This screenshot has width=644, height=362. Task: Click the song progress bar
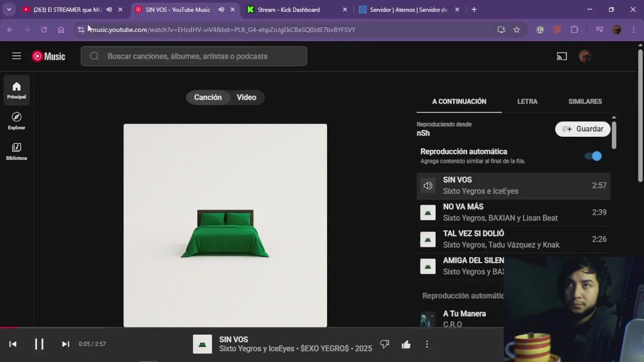(252, 328)
